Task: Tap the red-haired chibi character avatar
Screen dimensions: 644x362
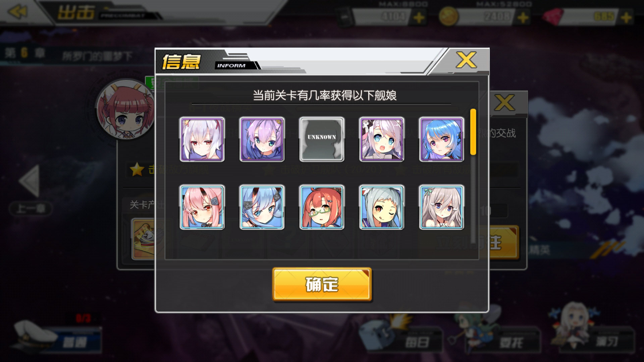Action: click(x=125, y=110)
